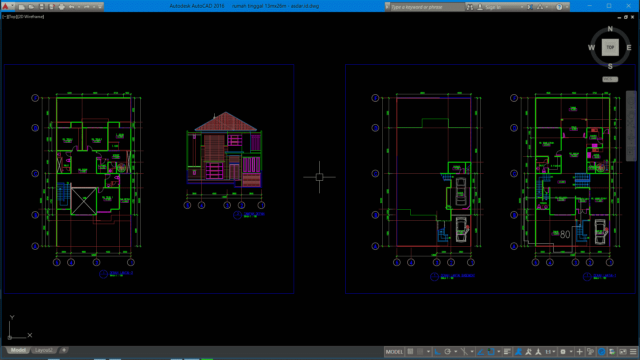Expand the Help dropdown arrow
The height and width of the screenshot is (360, 640).
point(566,7)
